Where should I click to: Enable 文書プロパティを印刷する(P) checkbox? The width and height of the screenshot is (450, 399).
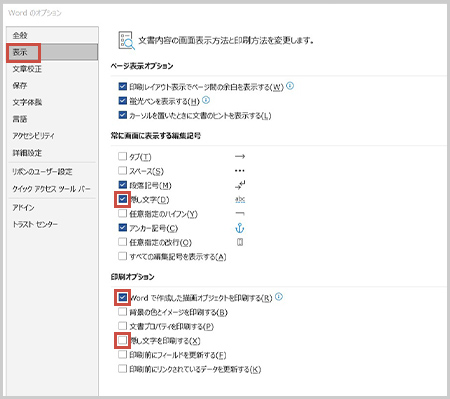123,326
